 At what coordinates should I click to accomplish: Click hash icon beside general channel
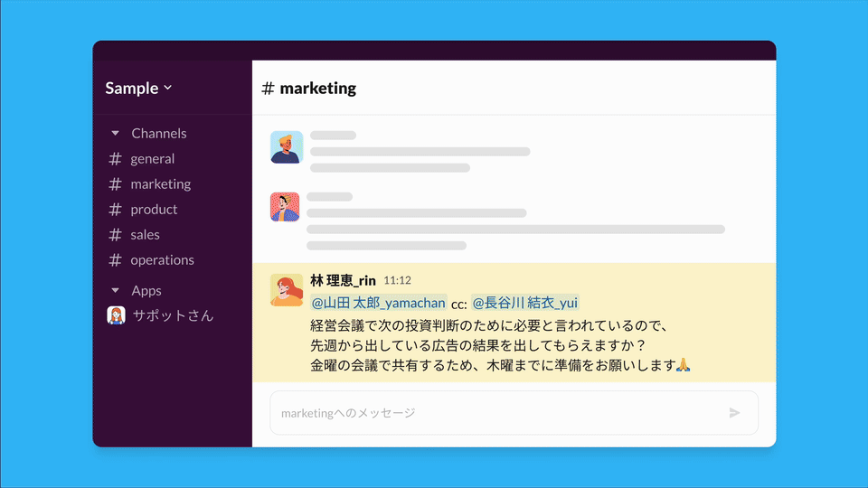click(x=115, y=159)
